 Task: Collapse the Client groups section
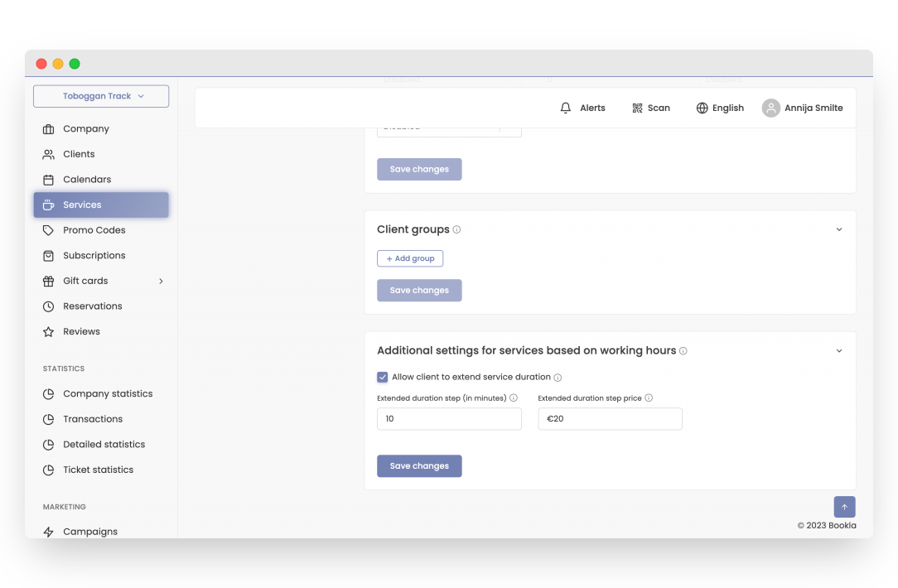point(838,229)
